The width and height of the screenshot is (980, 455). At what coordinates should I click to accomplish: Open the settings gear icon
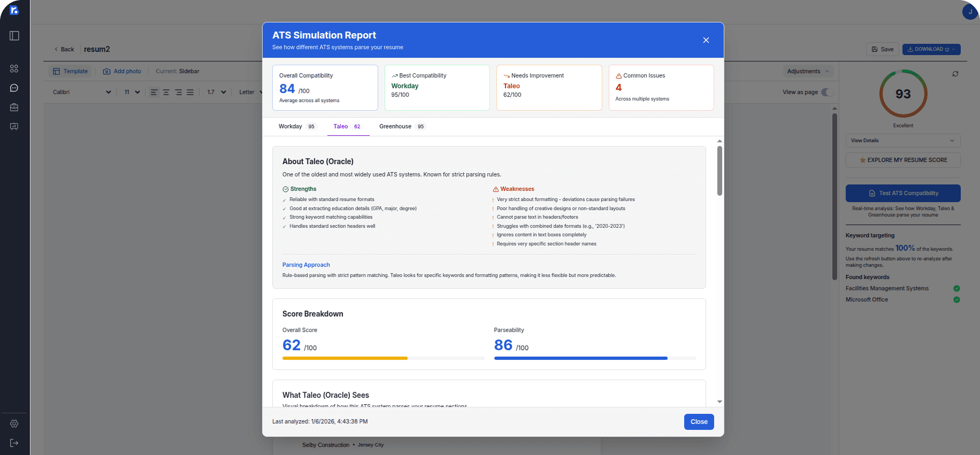point(14,423)
